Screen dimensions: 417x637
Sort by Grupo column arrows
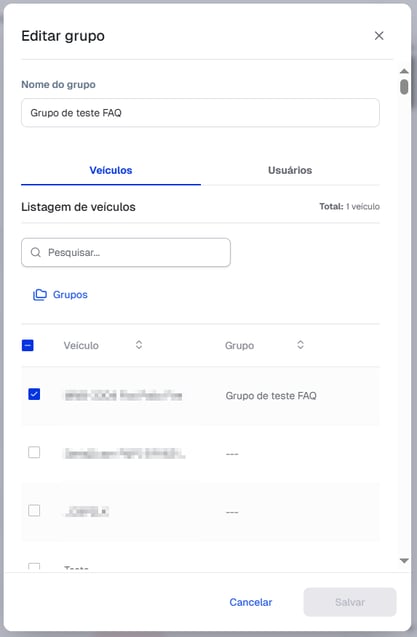pos(300,345)
